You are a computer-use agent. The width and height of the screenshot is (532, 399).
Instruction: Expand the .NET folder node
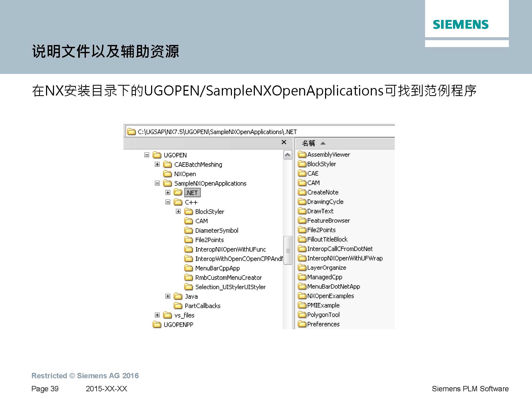pyautogui.click(x=168, y=193)
